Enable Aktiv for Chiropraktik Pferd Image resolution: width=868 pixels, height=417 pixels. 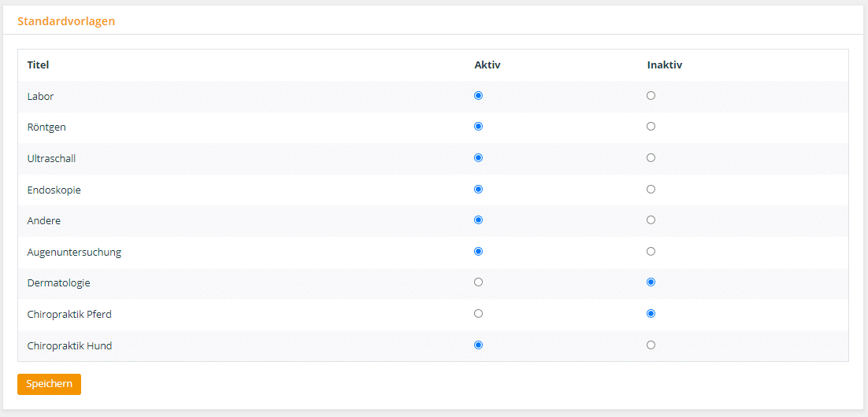[479, 314]
